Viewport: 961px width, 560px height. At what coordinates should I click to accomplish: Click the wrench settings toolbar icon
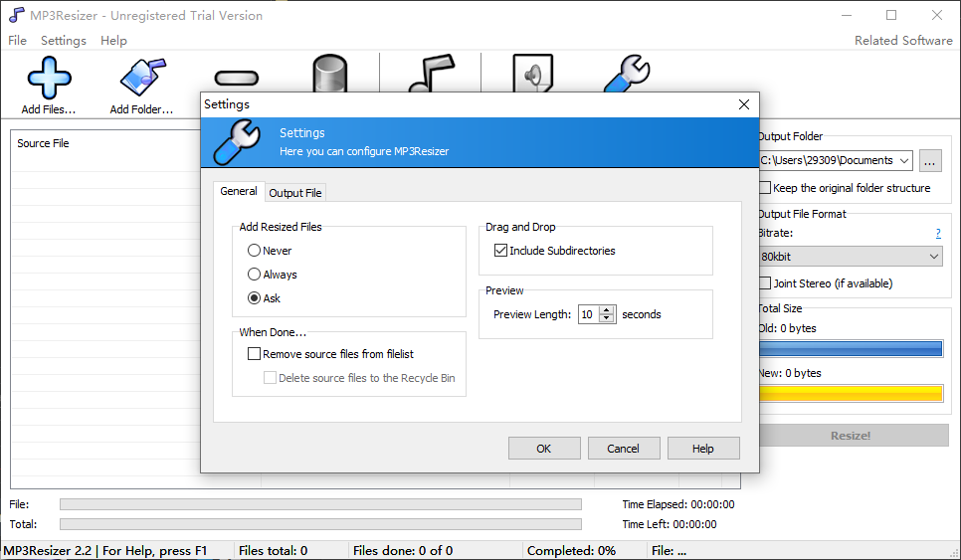pyautogui.click(x=627, y=74)
